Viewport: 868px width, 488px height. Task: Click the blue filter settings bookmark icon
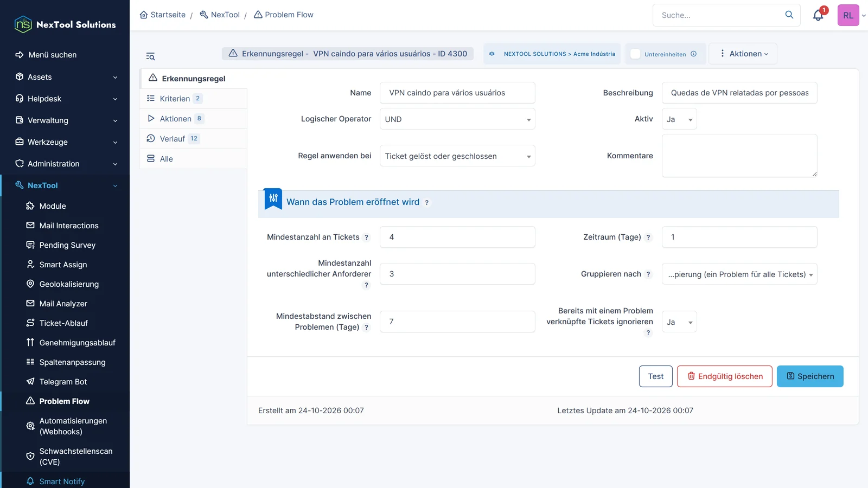click(273, 199)
